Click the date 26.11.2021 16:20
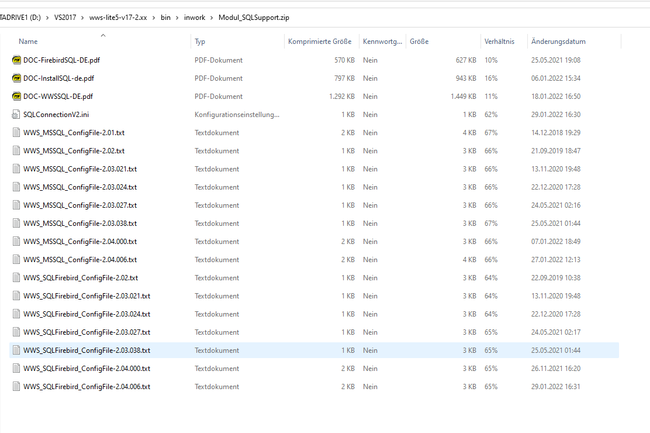The height and width of the screenshot is (433, 650). point(555,369)
